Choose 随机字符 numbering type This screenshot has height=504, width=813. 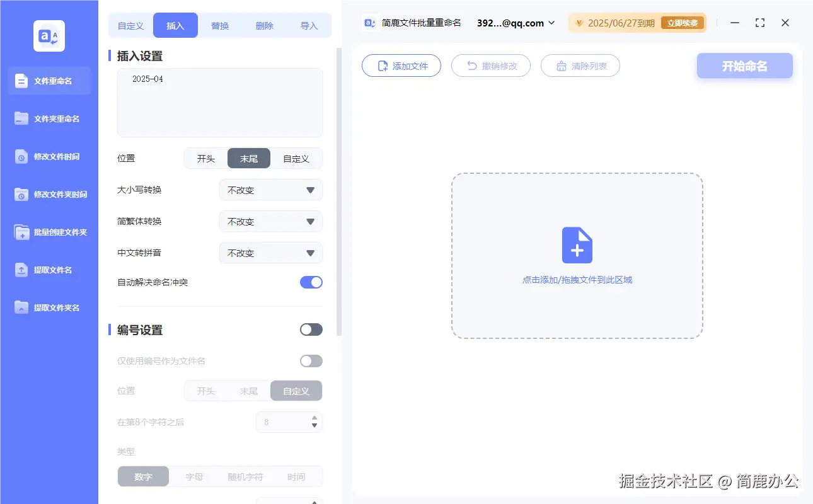245,477
